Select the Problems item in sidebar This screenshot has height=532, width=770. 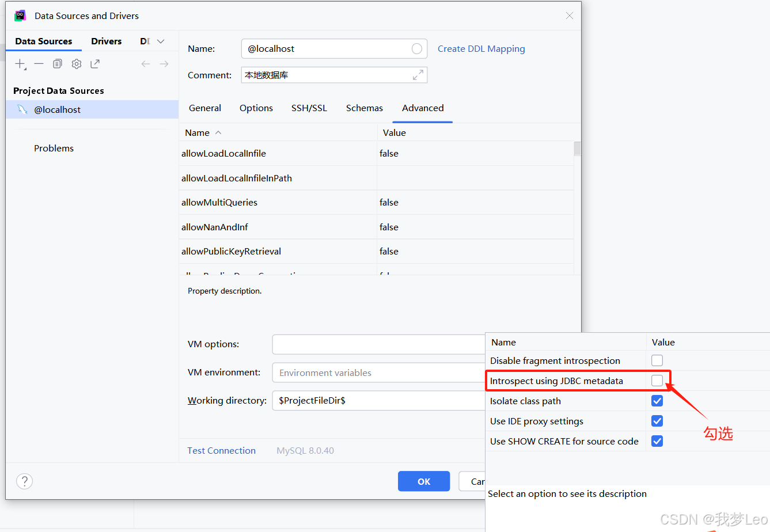click(x=54, y=149)
